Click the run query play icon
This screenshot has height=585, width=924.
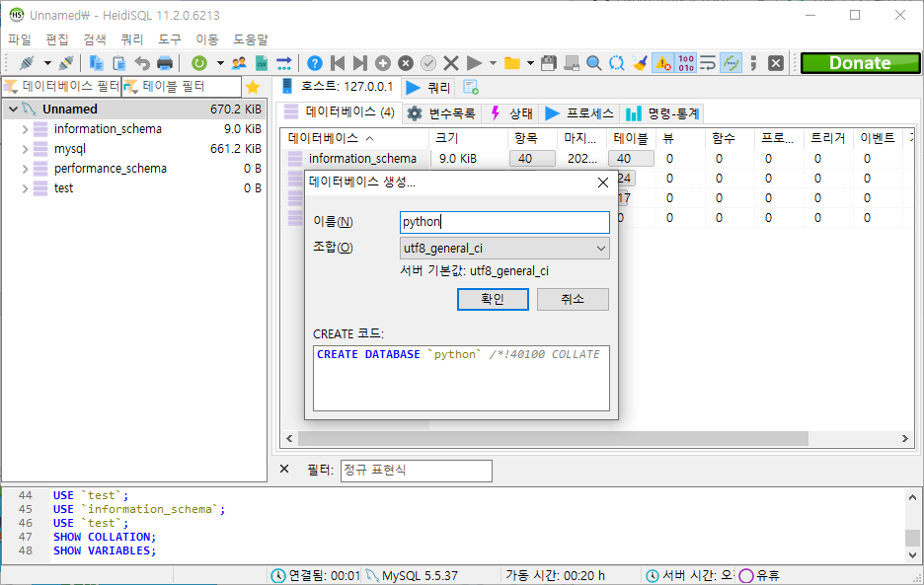click(473, 63)
